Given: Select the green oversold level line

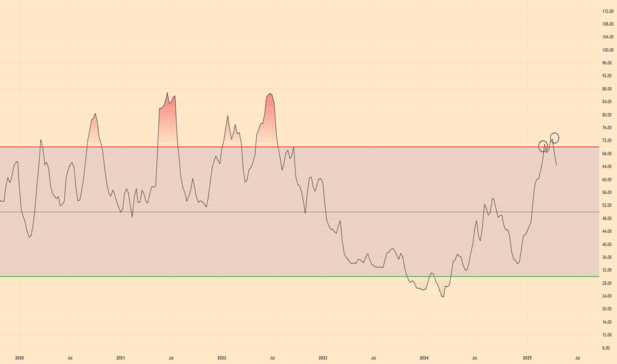Looking at the screenshot, I should tap(299, 276).
